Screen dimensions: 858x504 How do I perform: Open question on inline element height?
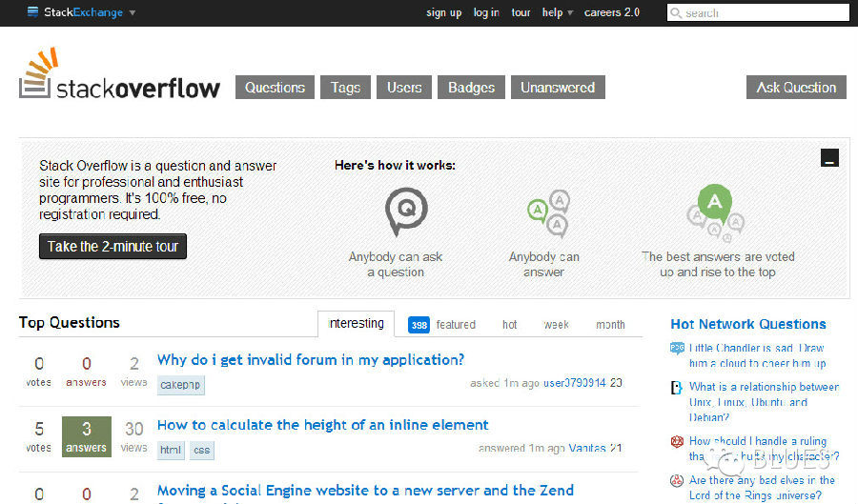click(x=323, y=425)
